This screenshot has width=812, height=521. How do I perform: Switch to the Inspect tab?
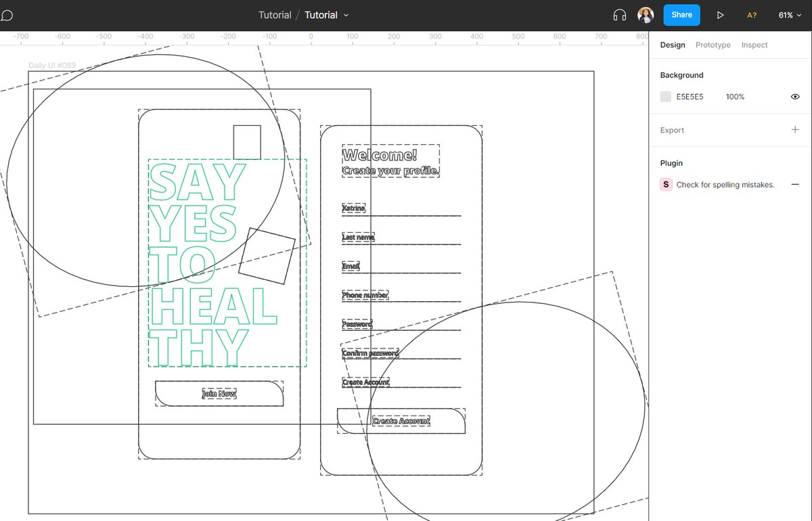(x=754, y=45)
